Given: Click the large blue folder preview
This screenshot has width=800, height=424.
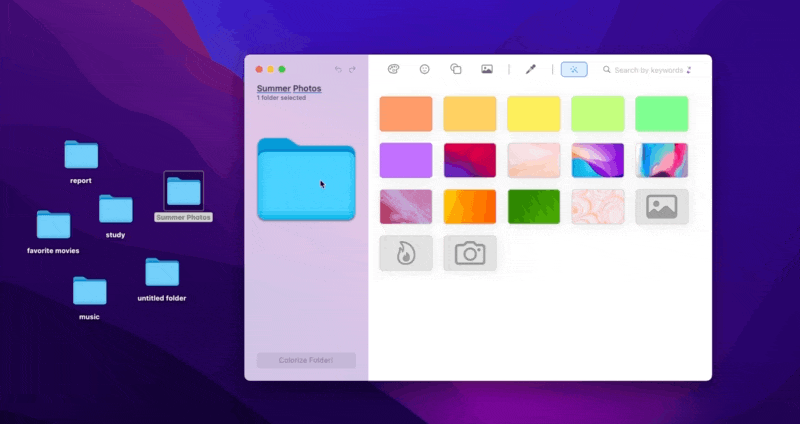Looking at the screenshot, I should pyautogui.click(x=306, y=179).
